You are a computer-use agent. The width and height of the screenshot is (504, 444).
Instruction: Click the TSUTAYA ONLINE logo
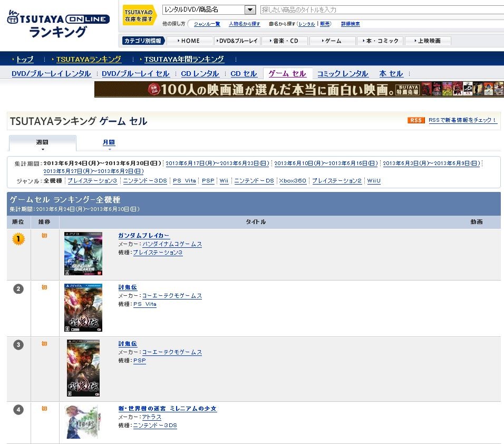coord(58,24)
